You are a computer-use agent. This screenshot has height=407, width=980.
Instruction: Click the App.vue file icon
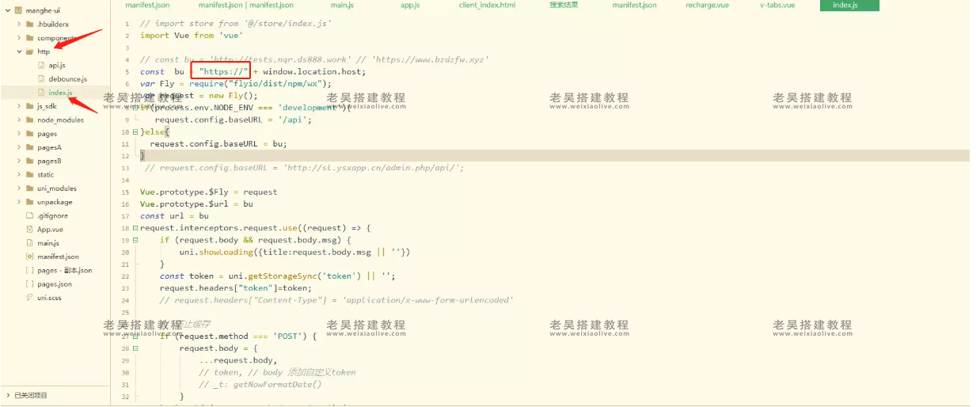point(30,229)
